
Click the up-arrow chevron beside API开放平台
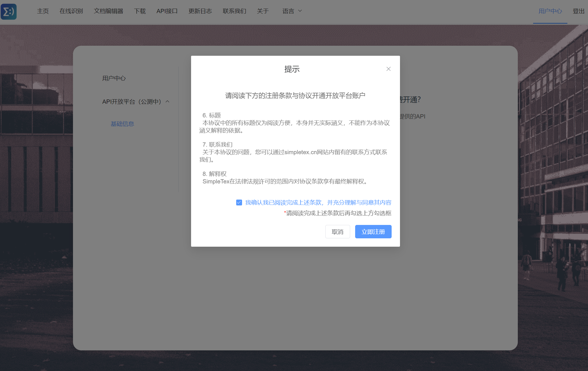point(167,101)
